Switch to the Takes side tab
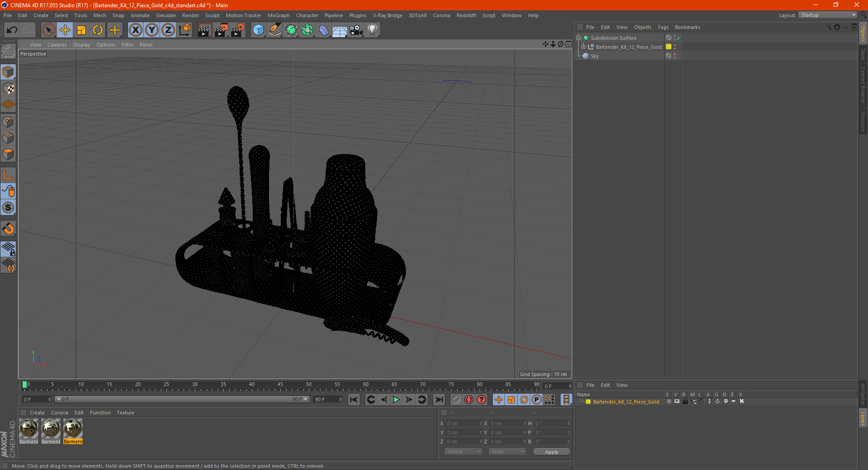Viewport: 868px width, 470px height. pos(863,54)
